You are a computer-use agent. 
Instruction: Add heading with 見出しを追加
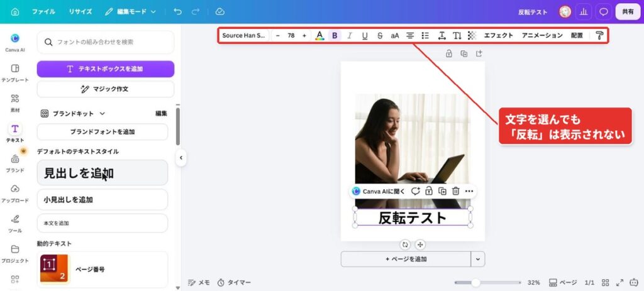(x=103, y=173)
